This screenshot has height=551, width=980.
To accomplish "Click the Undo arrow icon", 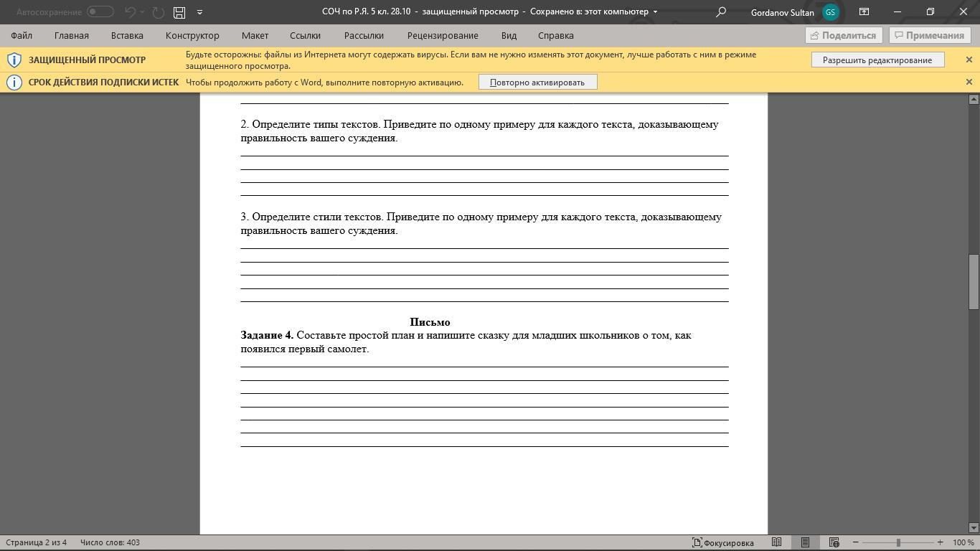I will [x=130, y=12].
